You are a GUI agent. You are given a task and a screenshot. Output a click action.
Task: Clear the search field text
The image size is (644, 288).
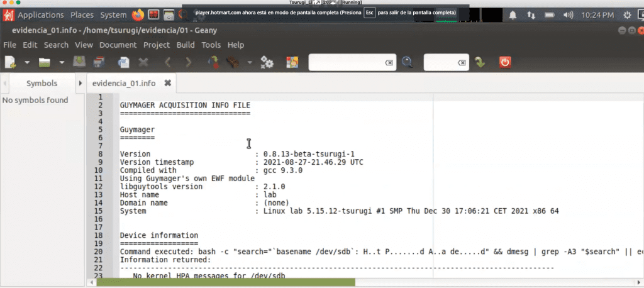click(x=389, y=62)
